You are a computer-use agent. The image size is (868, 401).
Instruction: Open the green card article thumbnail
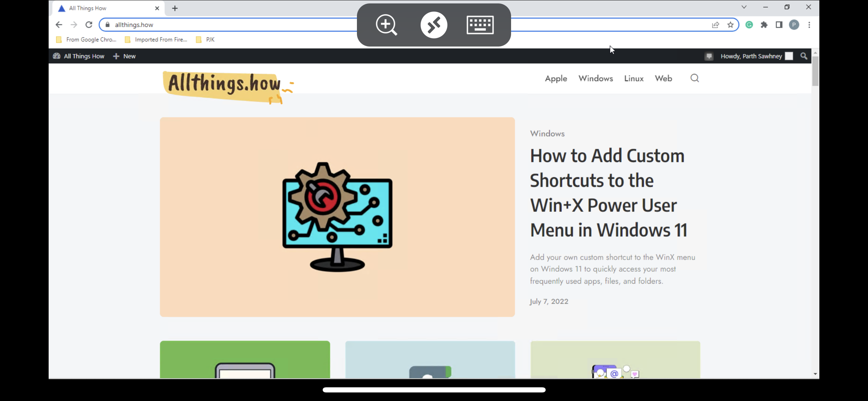pyautogui.click(x=245, y=359)
